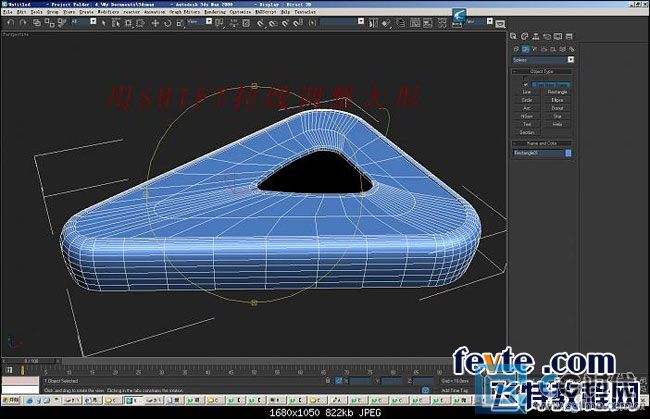This screenshot has width=650, height=419.
Task: Open the File menu
Action: [x=7, y=12]
